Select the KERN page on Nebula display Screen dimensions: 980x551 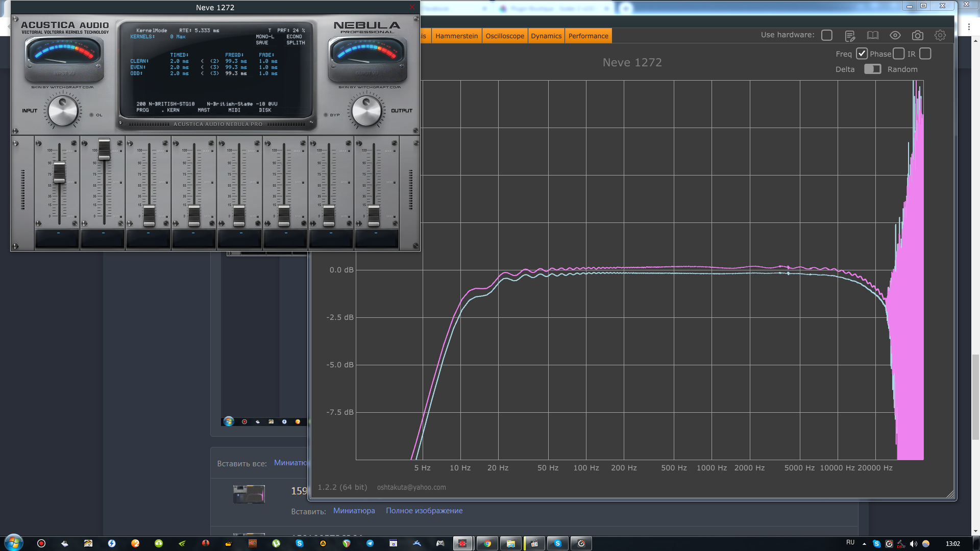(173, 110)
